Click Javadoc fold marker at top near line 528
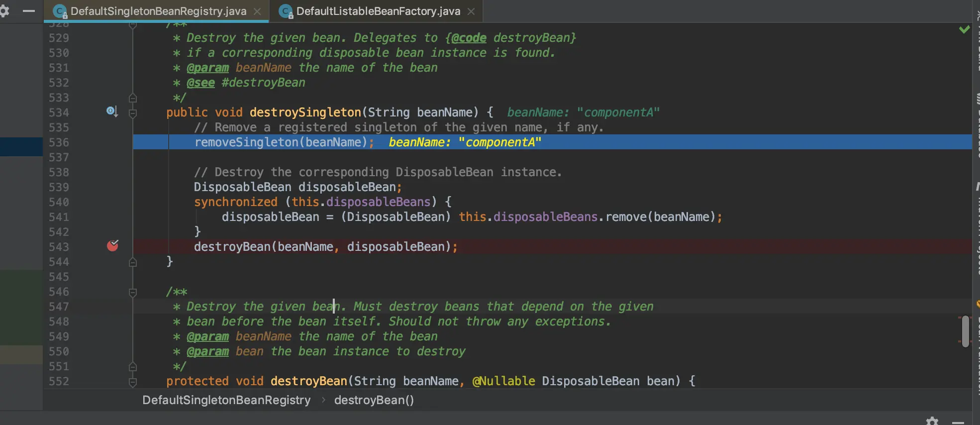This screenshot has width=980, height=425. tap(133, 25)
